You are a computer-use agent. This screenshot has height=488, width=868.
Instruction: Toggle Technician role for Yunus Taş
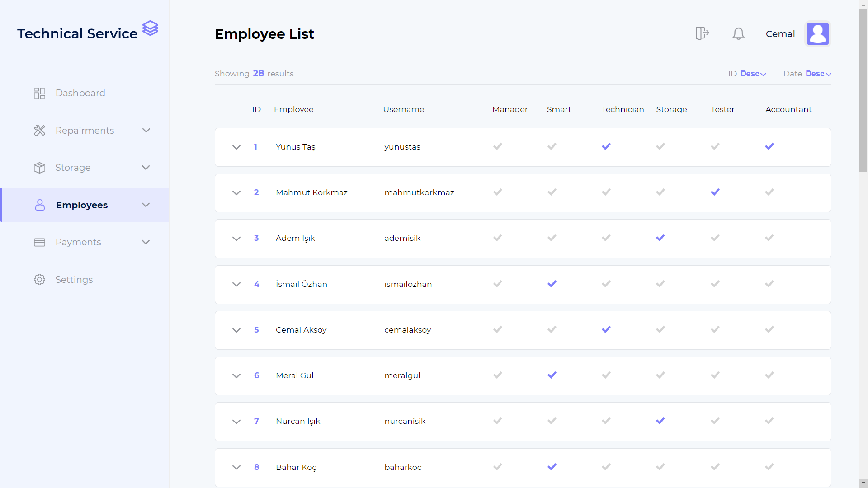point(606,146)
